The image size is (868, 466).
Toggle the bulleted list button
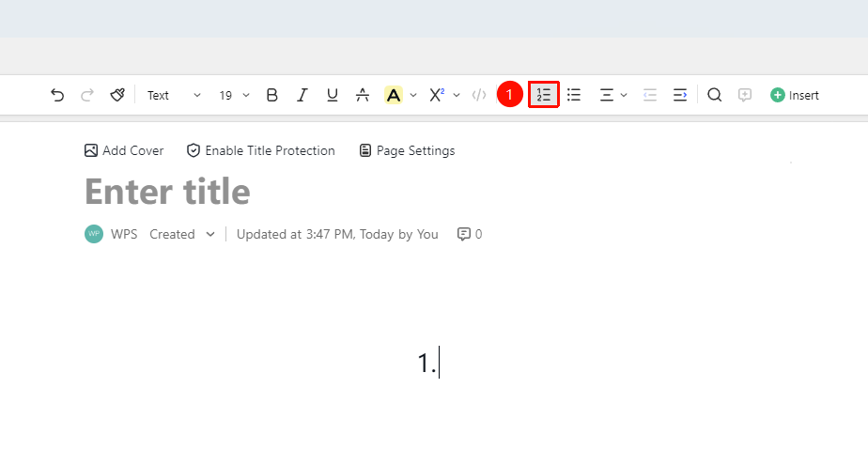click(574, 95)
